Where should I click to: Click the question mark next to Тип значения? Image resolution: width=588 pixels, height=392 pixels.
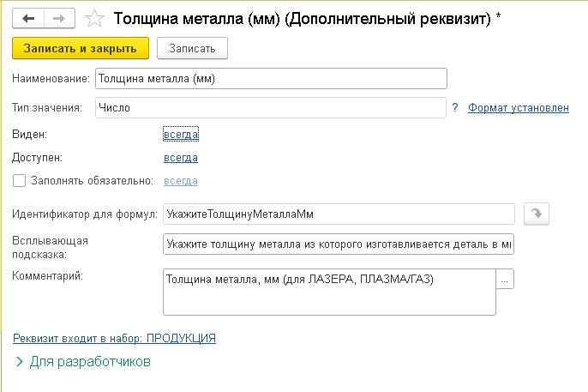455,107
